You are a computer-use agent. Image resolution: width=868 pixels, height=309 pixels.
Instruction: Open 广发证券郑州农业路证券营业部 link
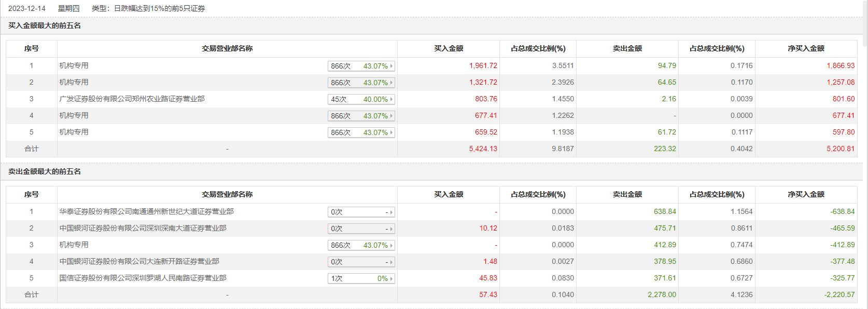click(132, 99)
